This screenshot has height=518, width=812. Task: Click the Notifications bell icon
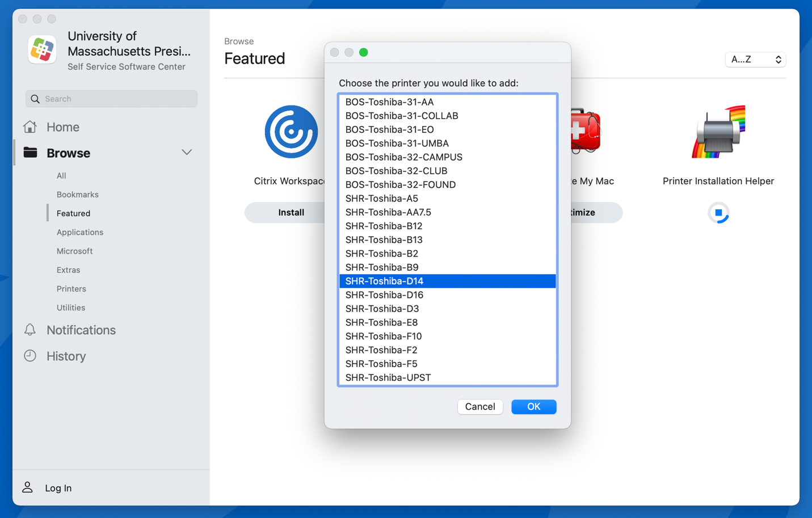[x=30, y=330]
